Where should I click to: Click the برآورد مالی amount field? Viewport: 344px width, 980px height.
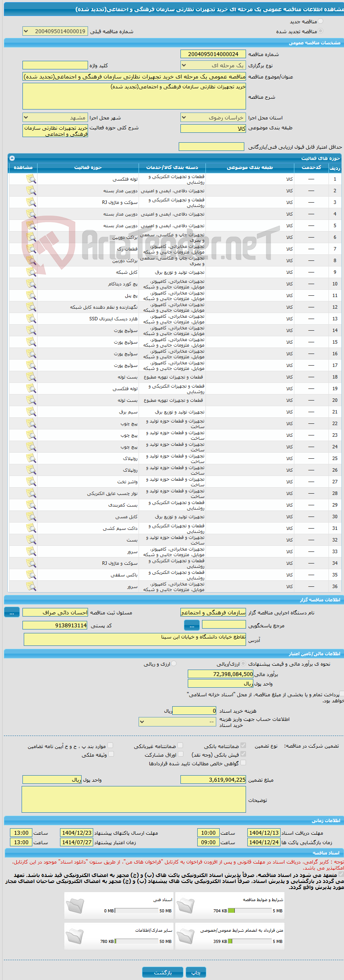[x=221, y=674]
